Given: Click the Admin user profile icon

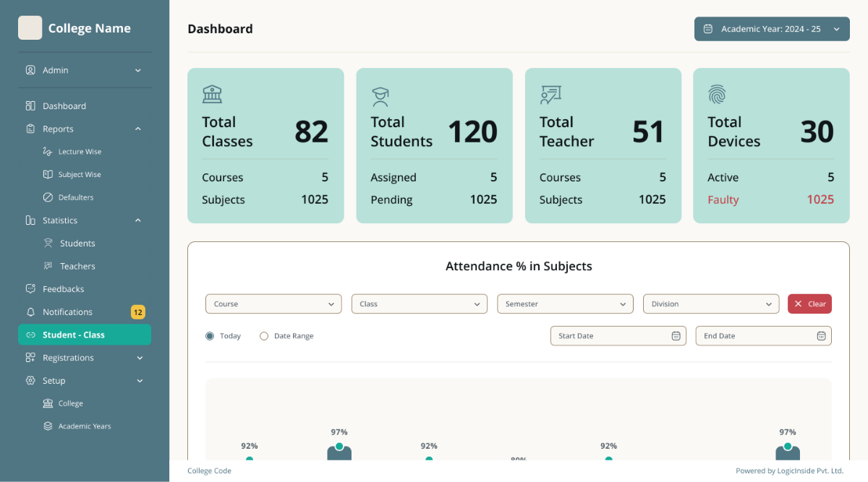Looking at the screenshot, I should pyautogui.click(x=30, y=70).
